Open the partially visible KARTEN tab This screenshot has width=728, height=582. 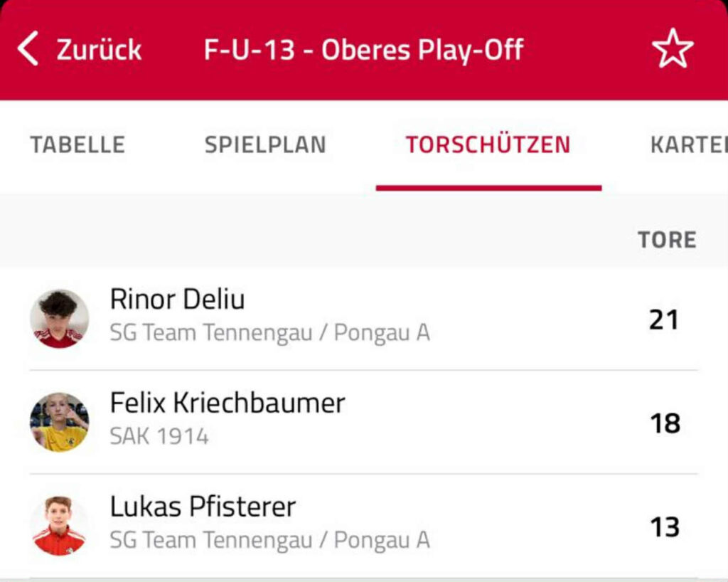pyautogui.click(x=689, y=144)
